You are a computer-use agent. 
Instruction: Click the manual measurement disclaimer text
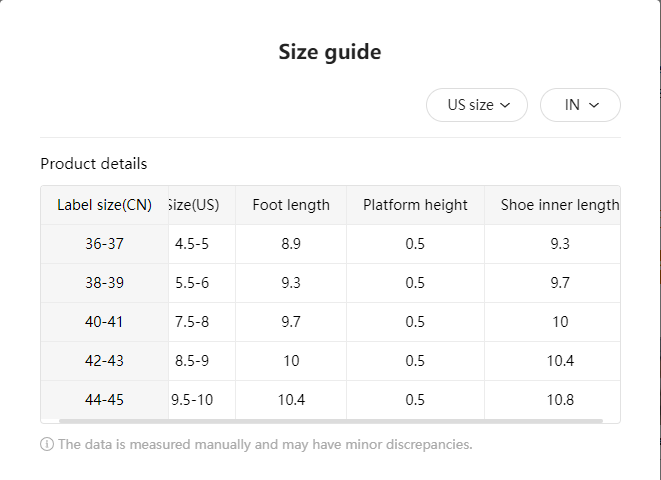(265, 444)
